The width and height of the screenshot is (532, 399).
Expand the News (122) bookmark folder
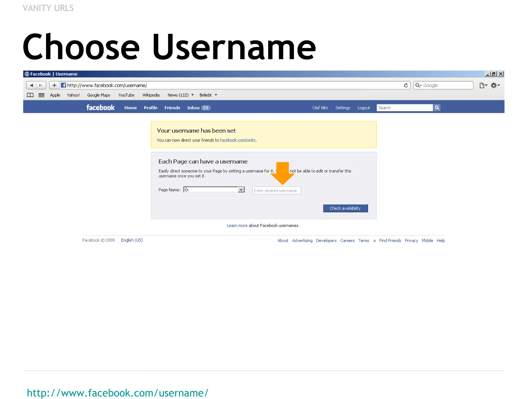tap(181, 95)
